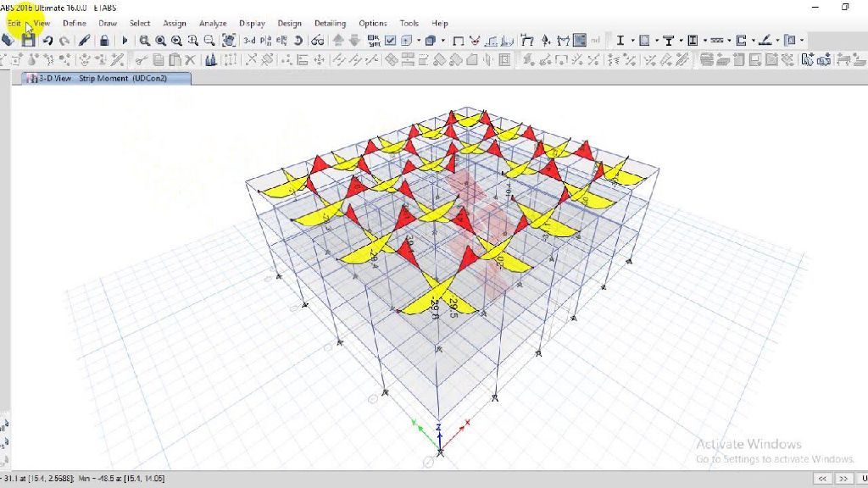
Task: Toggle the glasses perspective view icon
Action: pos(317,40)
